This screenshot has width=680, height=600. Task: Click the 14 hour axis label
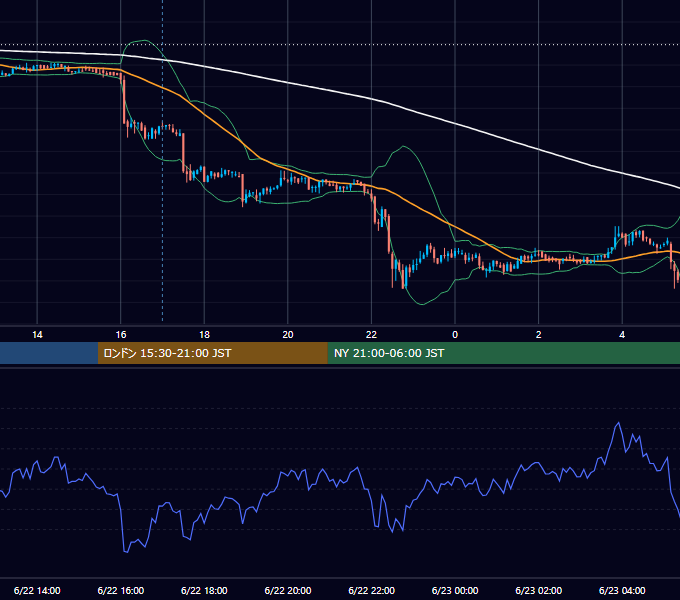click(37, 335)
